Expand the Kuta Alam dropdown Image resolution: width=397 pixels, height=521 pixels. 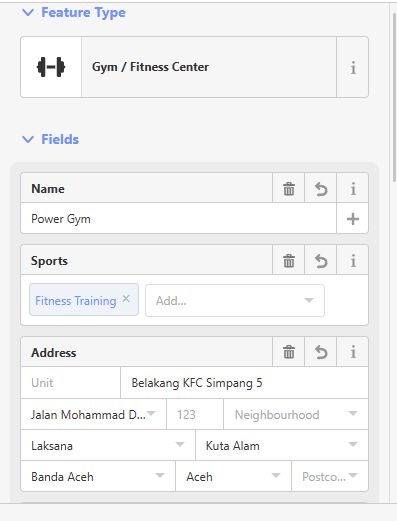click(x=282, y=445)
